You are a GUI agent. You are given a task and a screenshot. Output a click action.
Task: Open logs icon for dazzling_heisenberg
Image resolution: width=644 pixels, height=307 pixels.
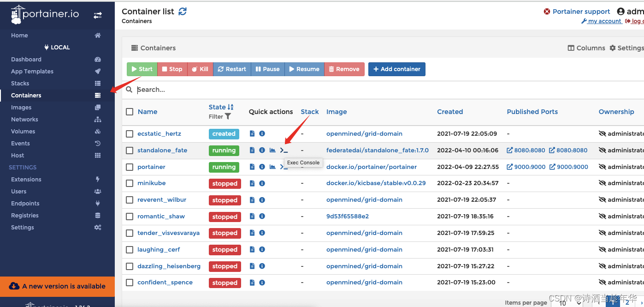252,266
